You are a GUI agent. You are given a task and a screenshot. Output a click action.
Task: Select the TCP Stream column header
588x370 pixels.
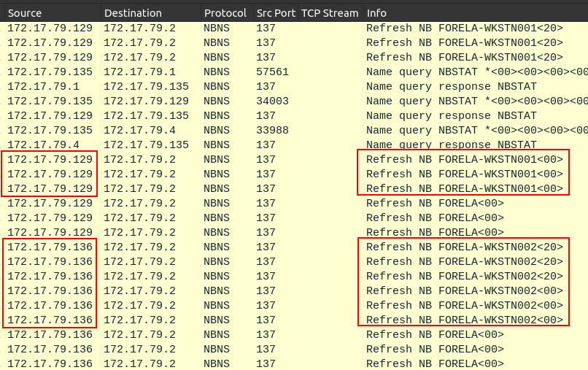point(330,13)
